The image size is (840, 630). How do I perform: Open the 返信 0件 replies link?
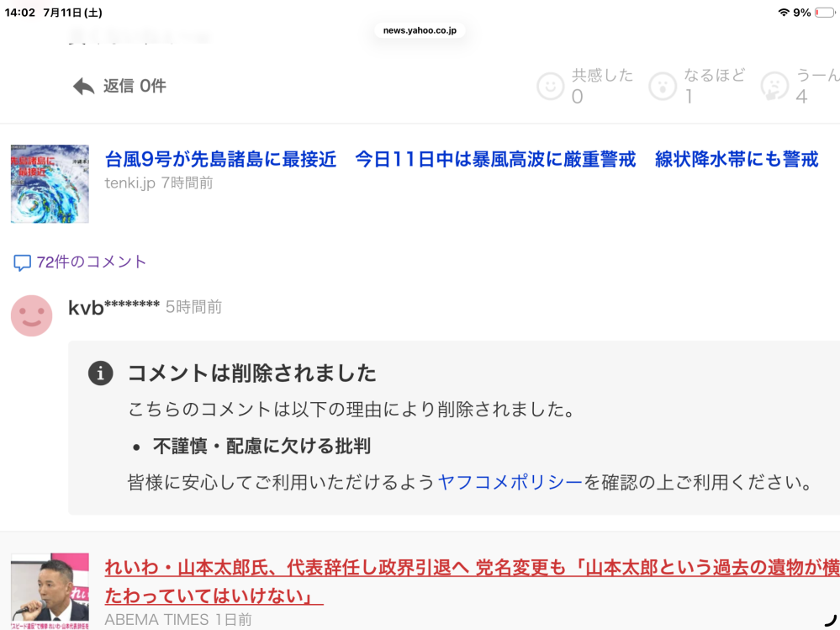[135, 86]
